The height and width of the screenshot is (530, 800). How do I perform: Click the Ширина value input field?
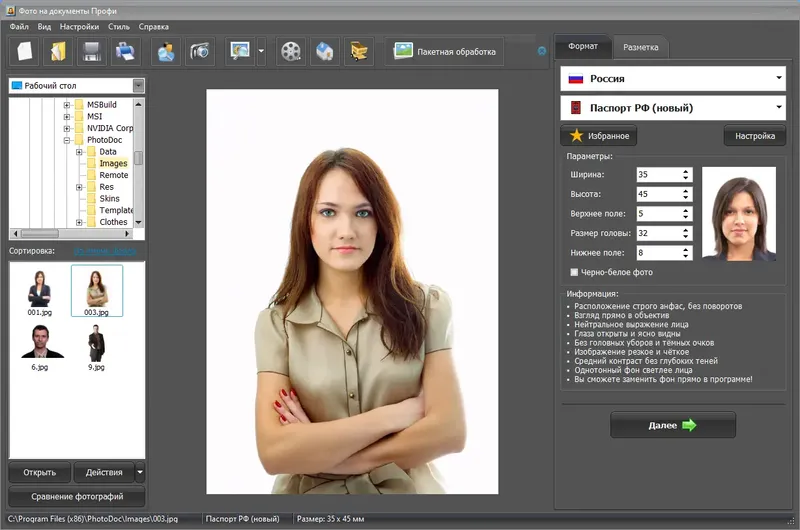point(657,174)
